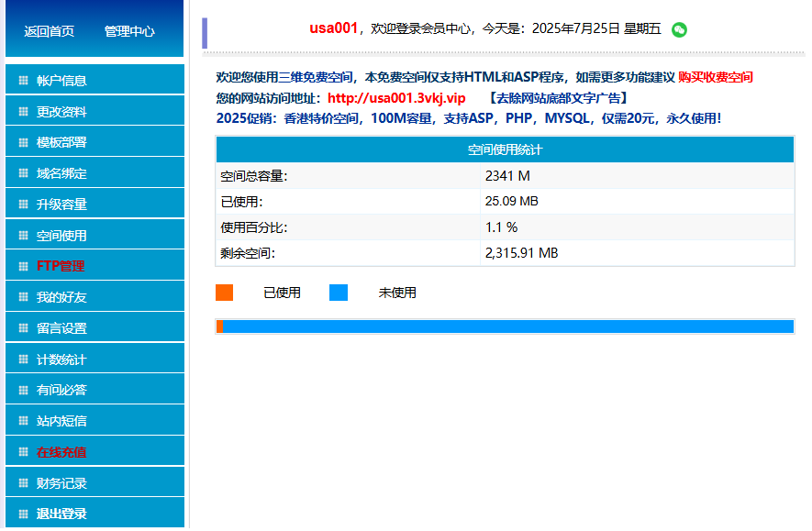This screenshot has height=531, width=812.
Task: Click the blue unused portion of usage bar
Action: coord(508,326)
